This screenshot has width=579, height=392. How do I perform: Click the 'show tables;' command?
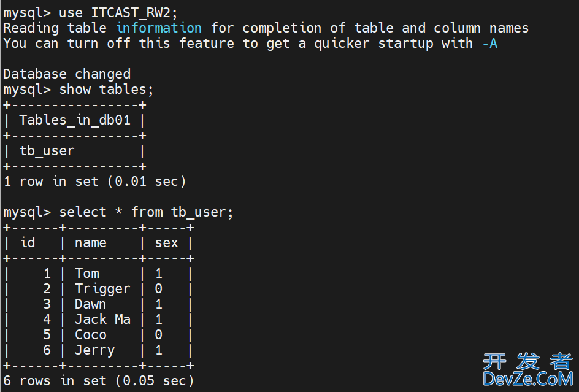click(106, 90)
